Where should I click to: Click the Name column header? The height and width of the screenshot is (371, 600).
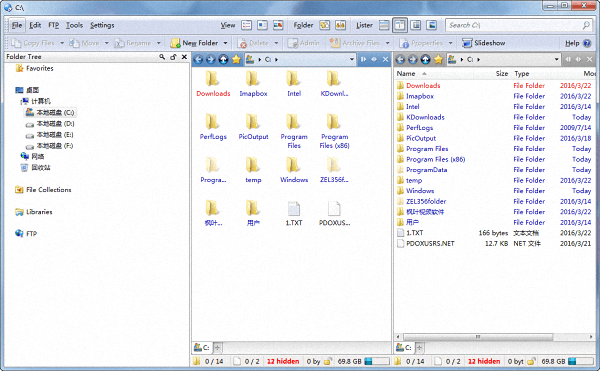pos(406,73)
